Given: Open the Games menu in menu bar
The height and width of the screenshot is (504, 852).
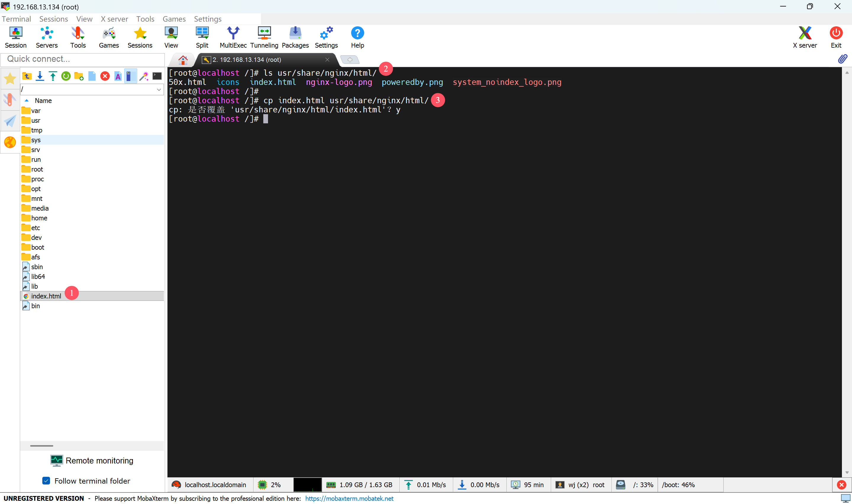Looking at the screenshot, I should click(174, 19).
